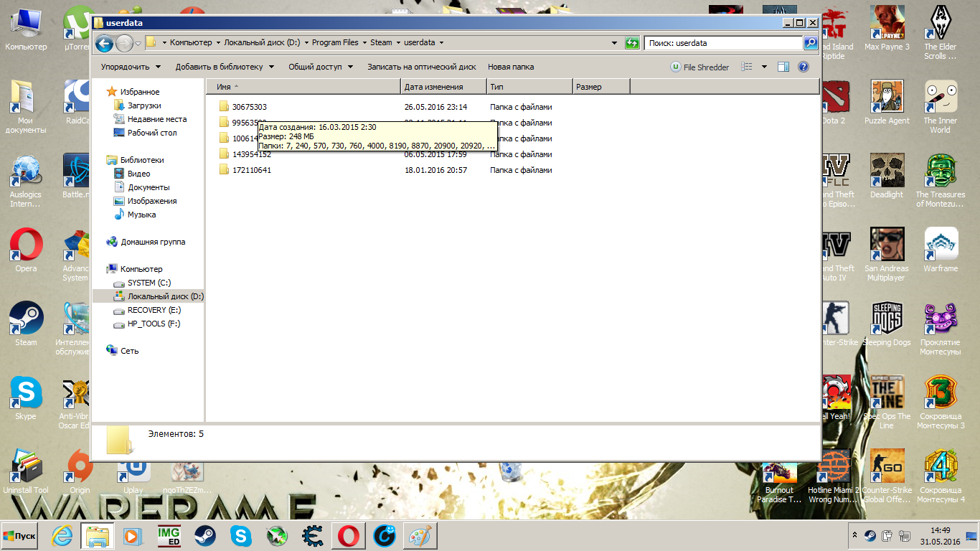Open Spec Ops The Line desktop shortcut

[x=887, y=402]
